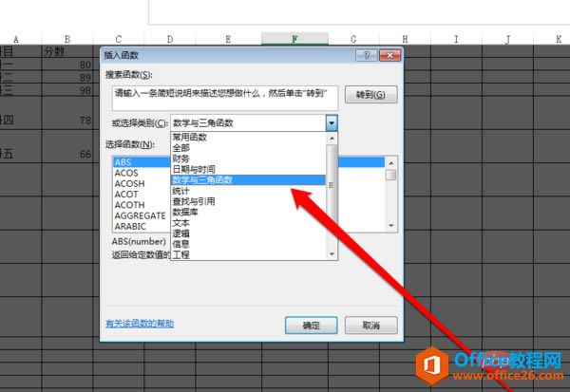Select column B header
Viewport: 570px width, 392px height.
[67, 39]
